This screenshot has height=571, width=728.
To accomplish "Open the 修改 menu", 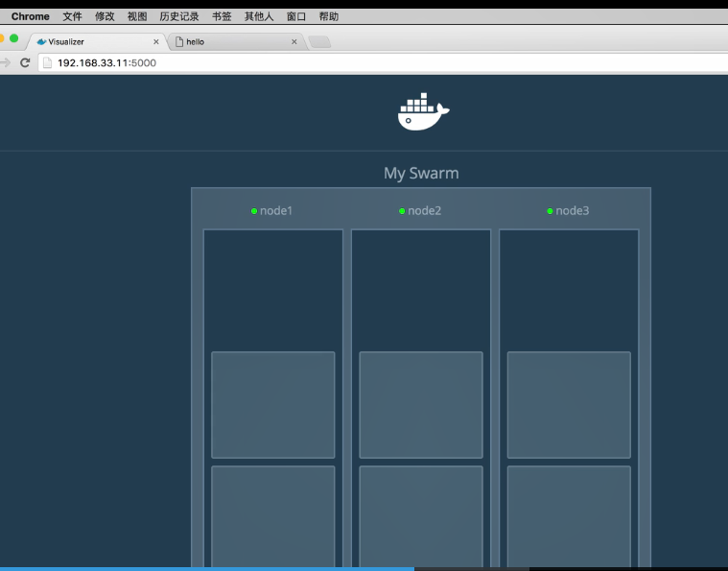I will 105,16.
